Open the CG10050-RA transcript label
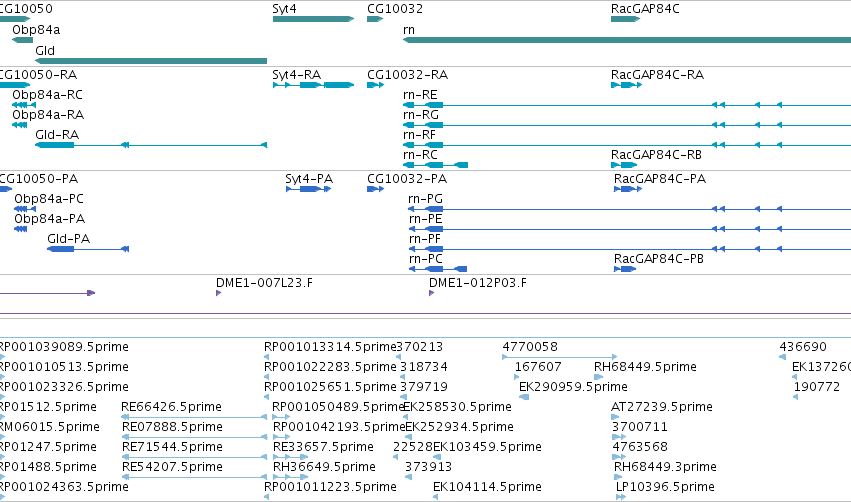 [38, 75]
